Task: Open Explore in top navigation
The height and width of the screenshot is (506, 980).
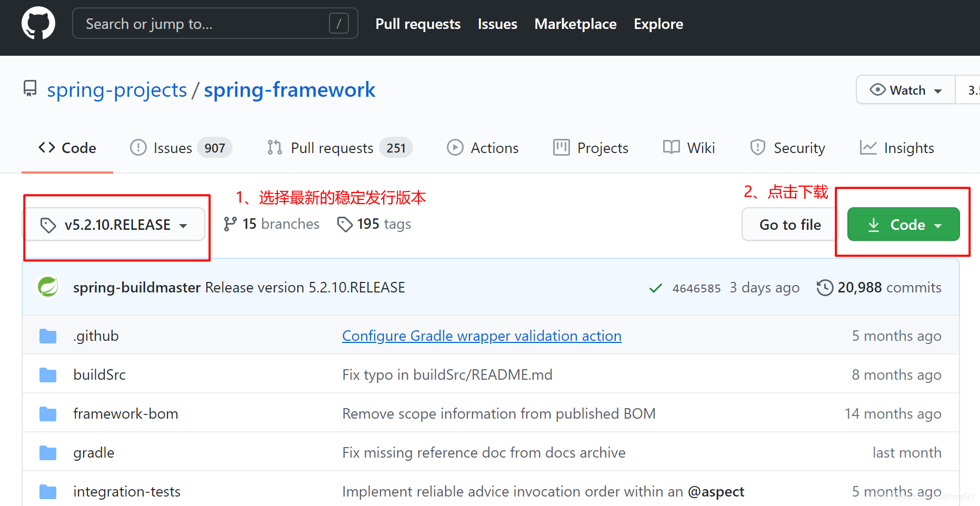Action: click(658, 24)
